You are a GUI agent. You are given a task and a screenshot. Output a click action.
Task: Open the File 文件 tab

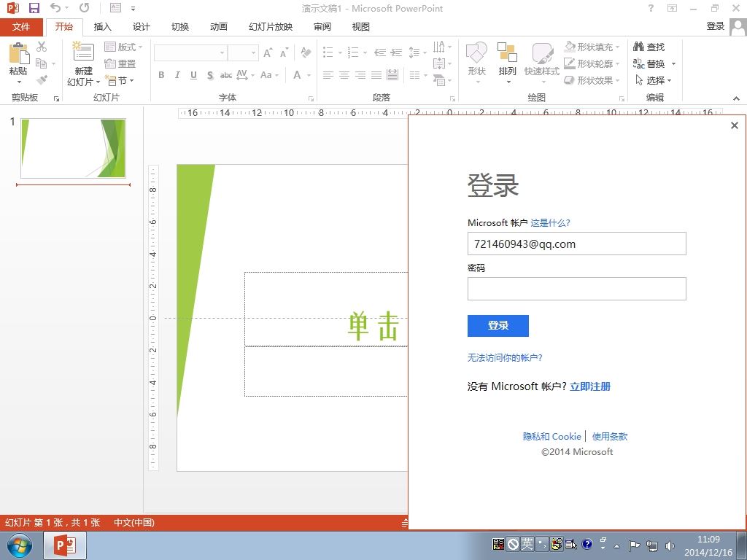(x=21, y=27)
